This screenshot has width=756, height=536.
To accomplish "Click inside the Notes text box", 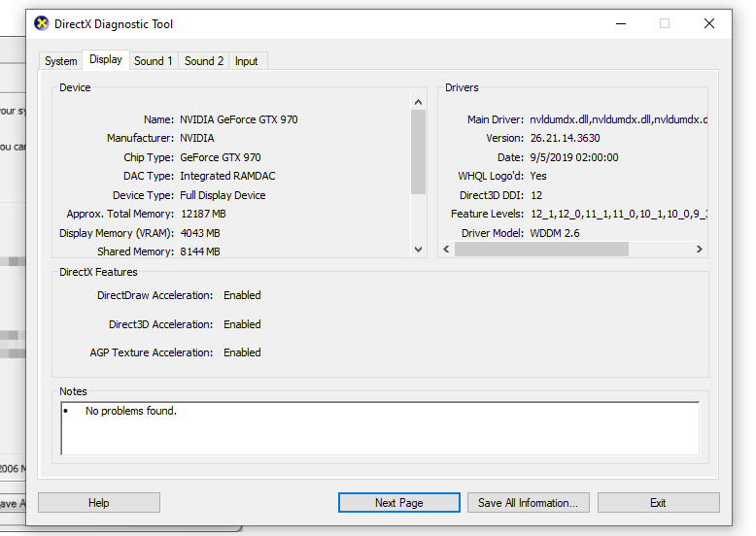I will click(x=380, y=428).
